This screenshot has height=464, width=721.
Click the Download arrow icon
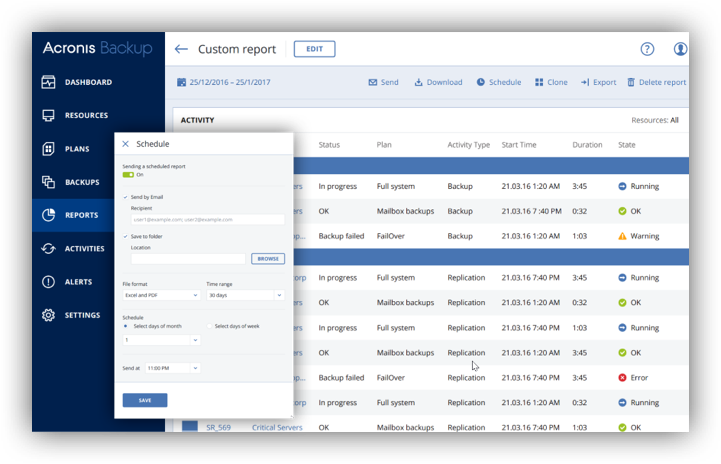[x=418, y=82]
